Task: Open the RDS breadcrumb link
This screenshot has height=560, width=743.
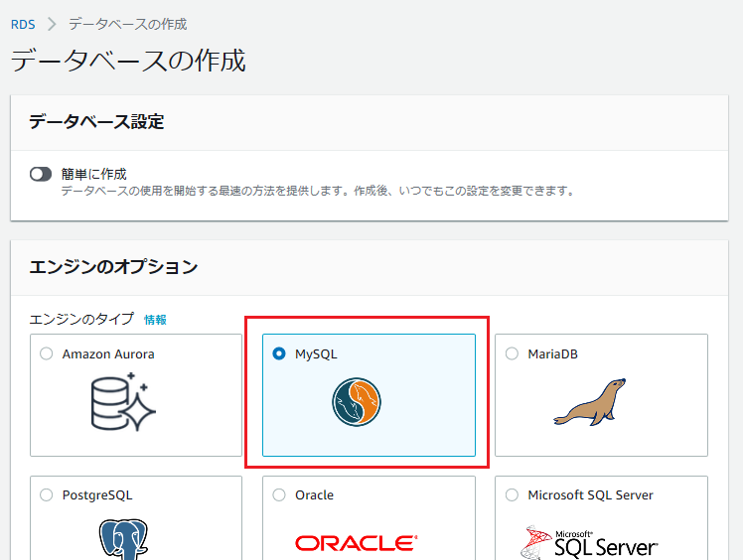Action: coord(23,24)
